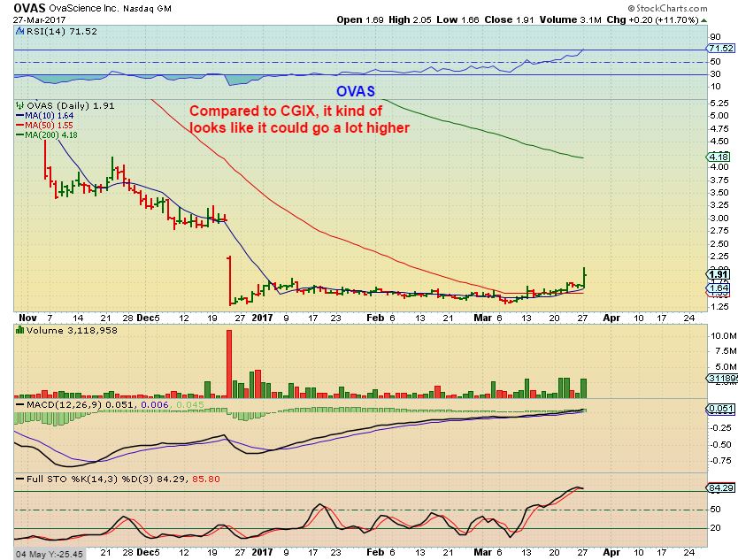
Task: Click the volume bars icon beside Volume label
Action: [x=19, y=330]
